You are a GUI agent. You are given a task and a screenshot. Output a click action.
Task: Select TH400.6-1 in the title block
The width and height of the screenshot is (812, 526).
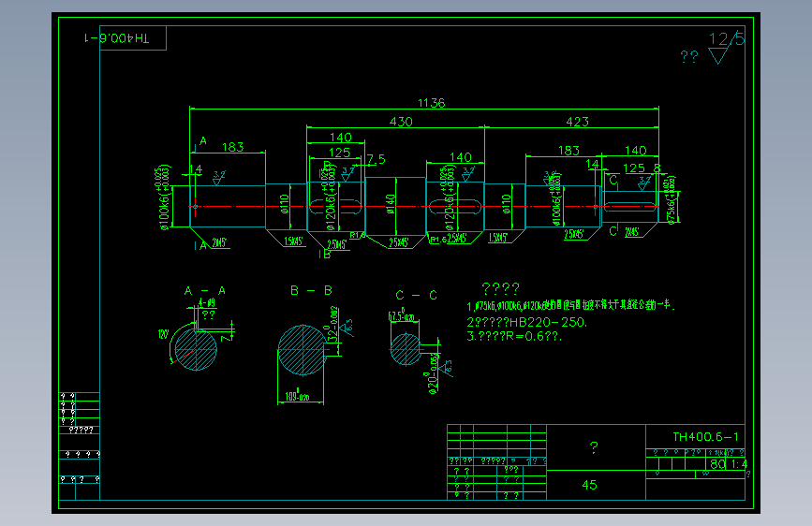(x=705, y=437)
